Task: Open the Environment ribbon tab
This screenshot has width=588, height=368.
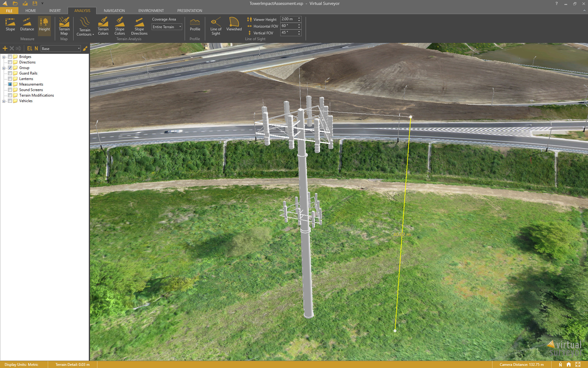Action: [x=151, y=10]
